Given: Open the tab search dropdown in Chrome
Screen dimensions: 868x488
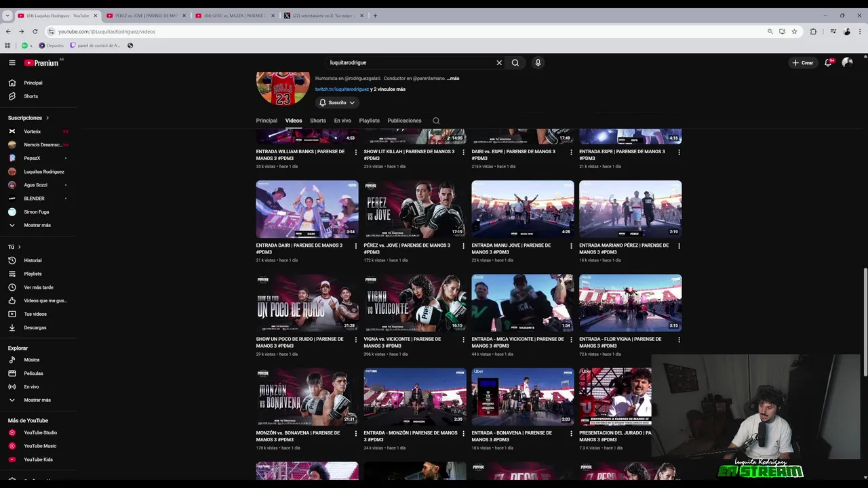Looking at the screenshot, I should pos(7,16).
